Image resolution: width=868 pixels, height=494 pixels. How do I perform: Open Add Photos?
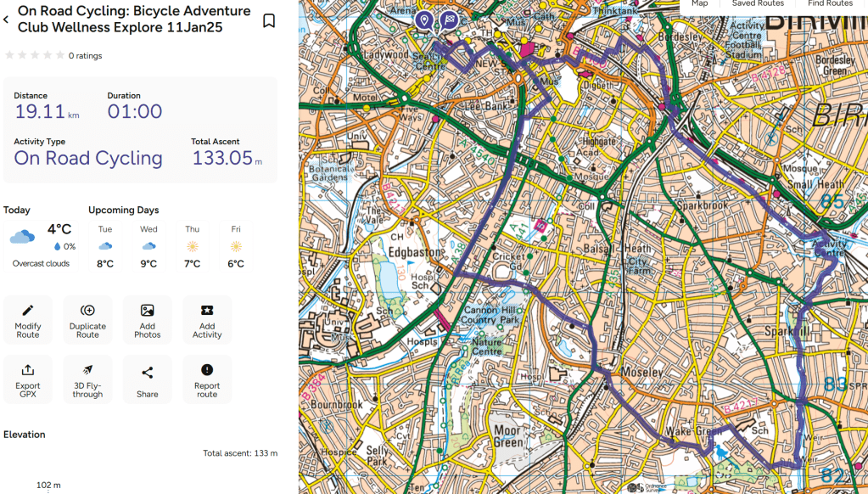[148, 320]
